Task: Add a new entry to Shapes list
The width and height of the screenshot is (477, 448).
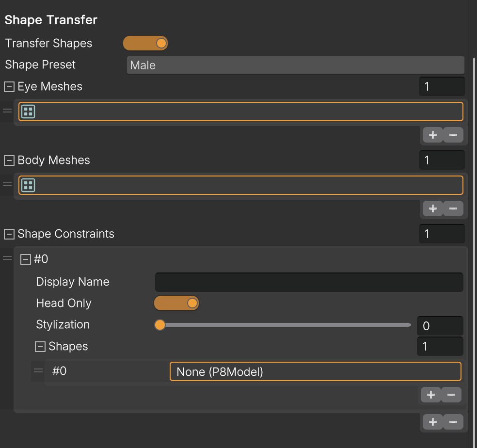Action: point(431,395)
